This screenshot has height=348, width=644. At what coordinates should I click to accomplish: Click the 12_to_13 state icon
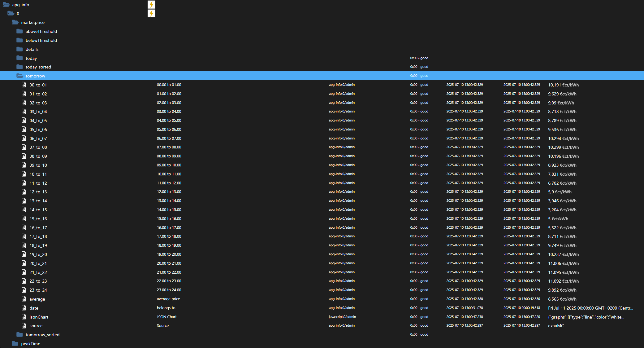coord(24,192)
